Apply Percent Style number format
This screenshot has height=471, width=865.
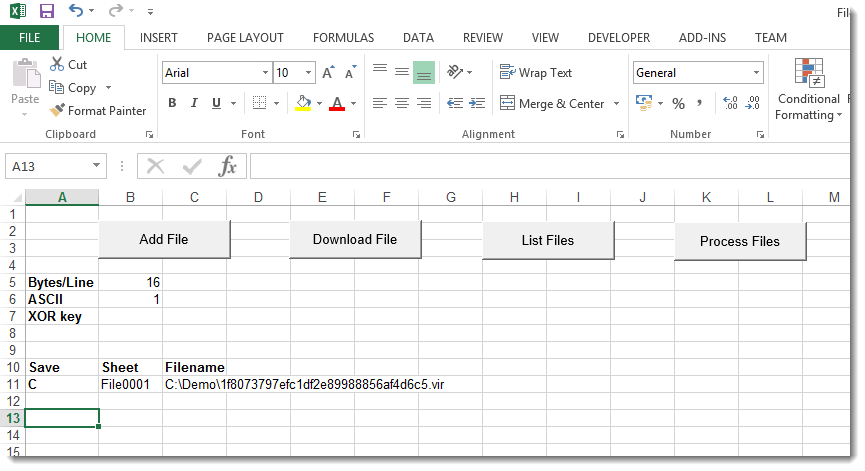pyautogui.click(x=678, y=103)
